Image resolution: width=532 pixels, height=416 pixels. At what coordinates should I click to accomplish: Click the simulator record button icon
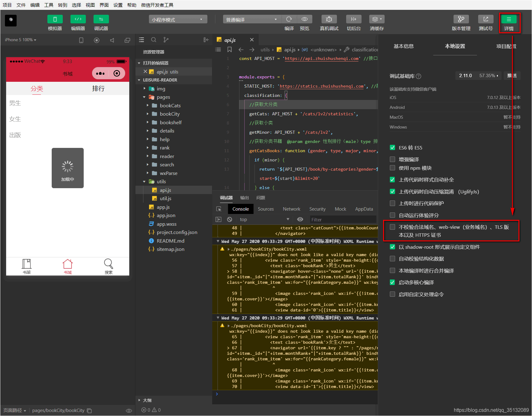(x=97, y=40)
